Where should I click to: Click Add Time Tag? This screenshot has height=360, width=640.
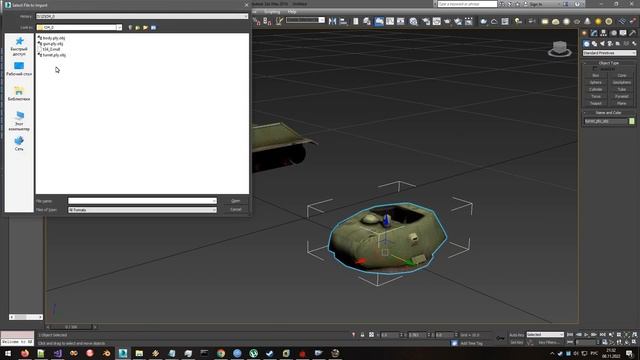(x=471, y=343)
